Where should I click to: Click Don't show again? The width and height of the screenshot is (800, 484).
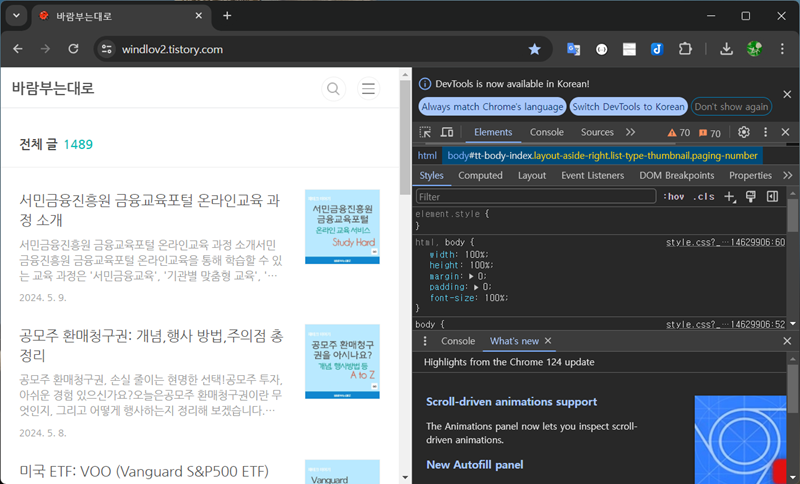tap(731, 107)
